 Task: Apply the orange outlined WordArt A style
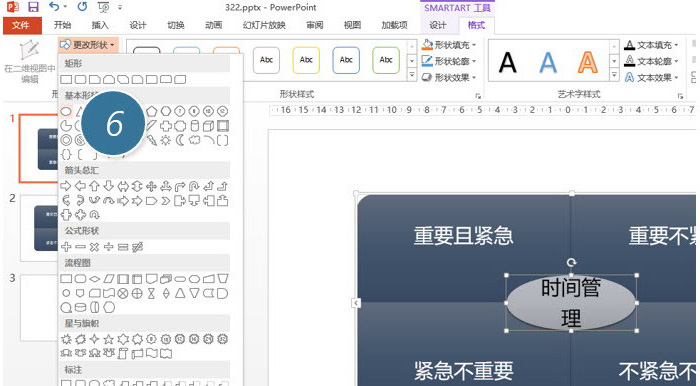[x=588, y=62]
